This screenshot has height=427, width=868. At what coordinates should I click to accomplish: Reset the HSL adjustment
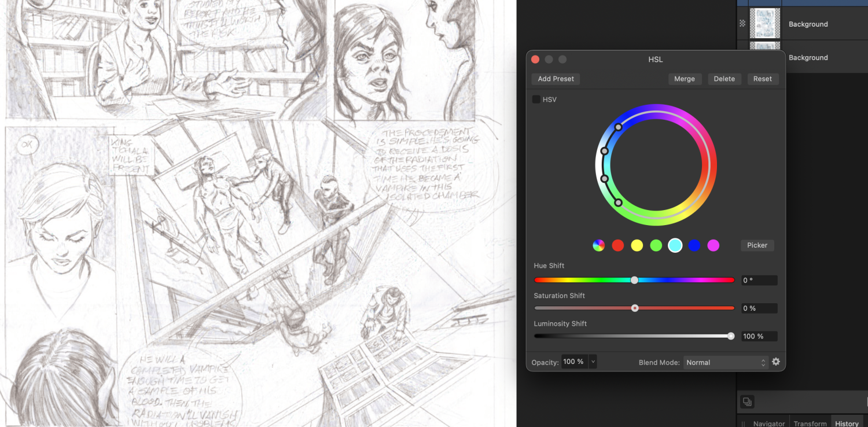point(763,79)
